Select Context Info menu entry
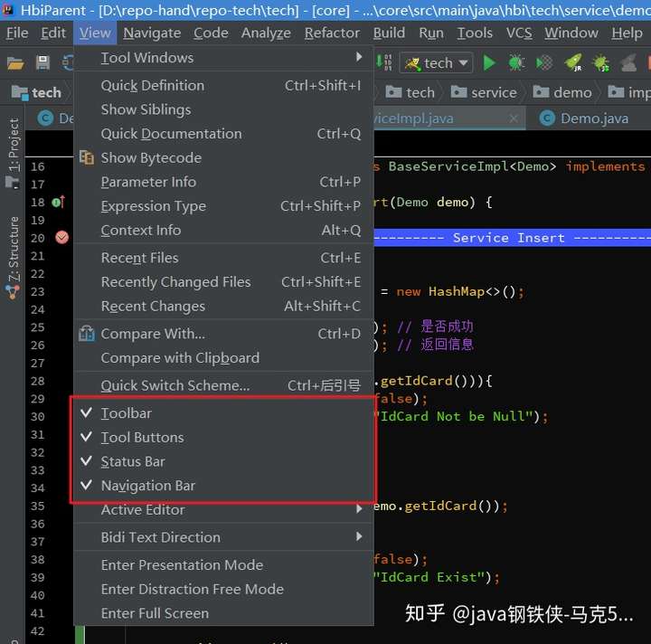This screenshot has width=651, height=644. 224,230
